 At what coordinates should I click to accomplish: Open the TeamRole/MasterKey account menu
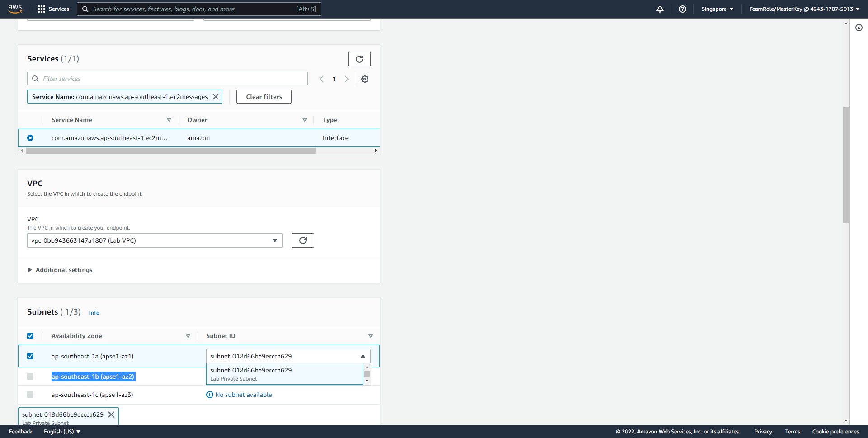pyautogui.click(x=804, y=9)
